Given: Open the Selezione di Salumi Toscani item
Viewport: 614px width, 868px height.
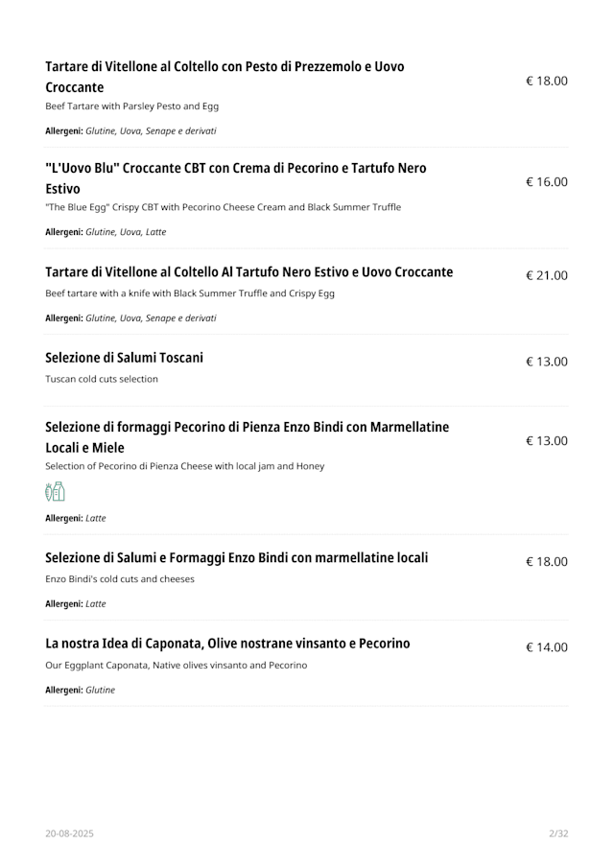Looking at the screenshot, I should (x=124, y=358).
